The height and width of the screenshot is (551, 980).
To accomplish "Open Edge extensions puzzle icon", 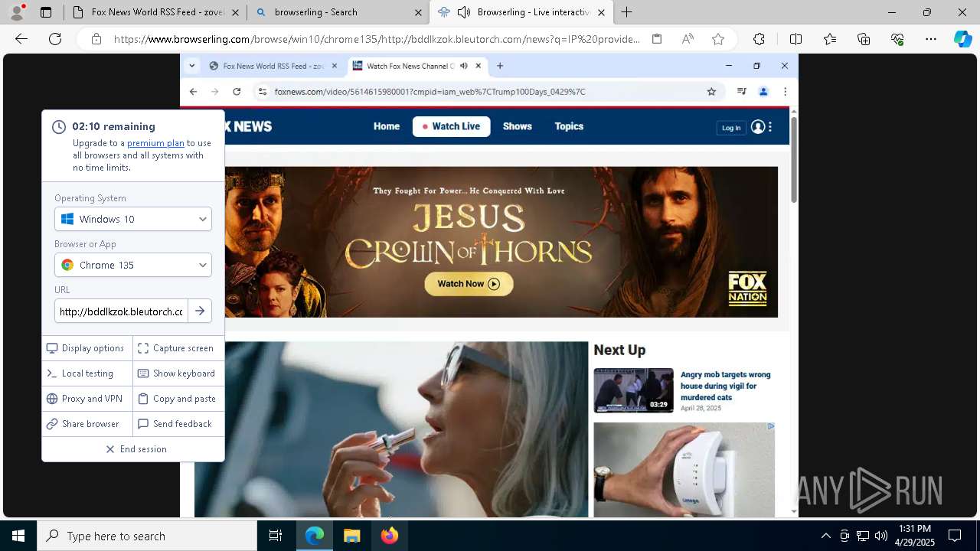I will (759, 39).
